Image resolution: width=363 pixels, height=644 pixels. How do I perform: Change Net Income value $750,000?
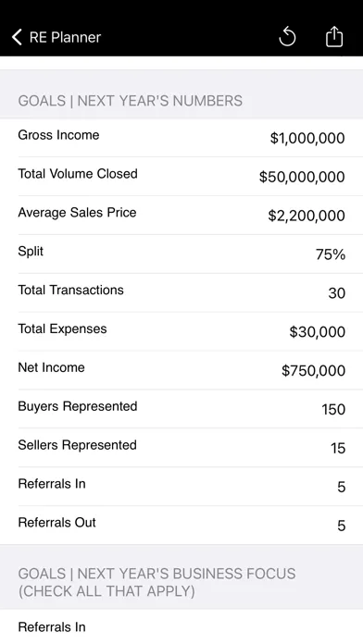[313, 370]
